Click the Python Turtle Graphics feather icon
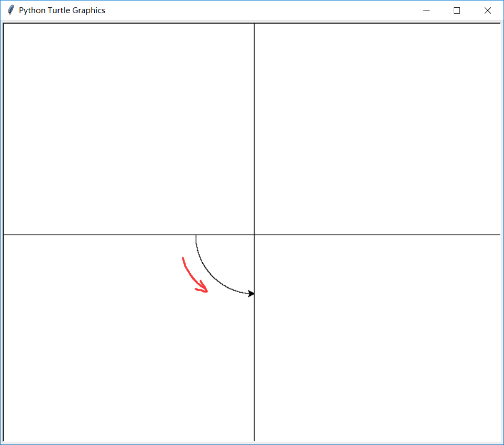This screenshot has height=445, width=504. [x=11, y=10]
